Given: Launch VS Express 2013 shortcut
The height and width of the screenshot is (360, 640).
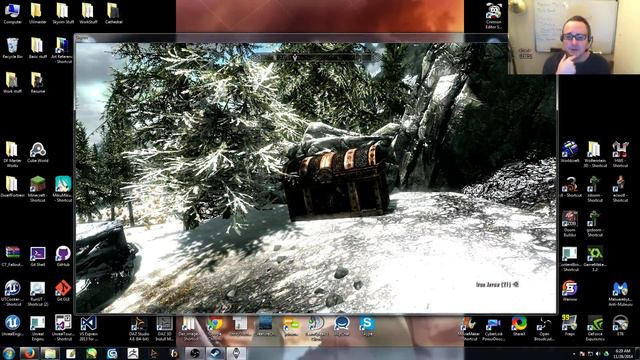Looking at the screenshot, I should pos(89,328).
